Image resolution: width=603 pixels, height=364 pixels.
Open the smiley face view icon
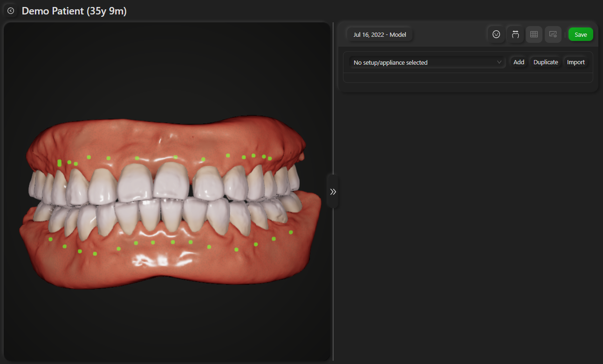pyautogui.click(x=496, y=34)
